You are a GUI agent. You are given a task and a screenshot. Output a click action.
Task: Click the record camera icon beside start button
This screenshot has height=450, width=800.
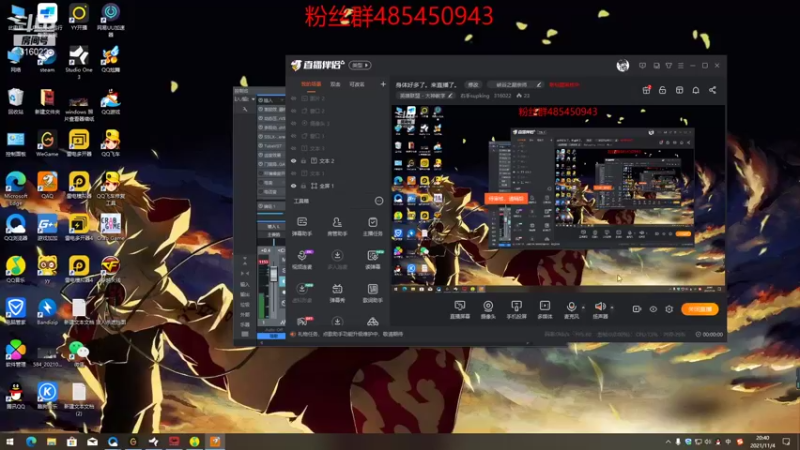(x=637, y=309)
